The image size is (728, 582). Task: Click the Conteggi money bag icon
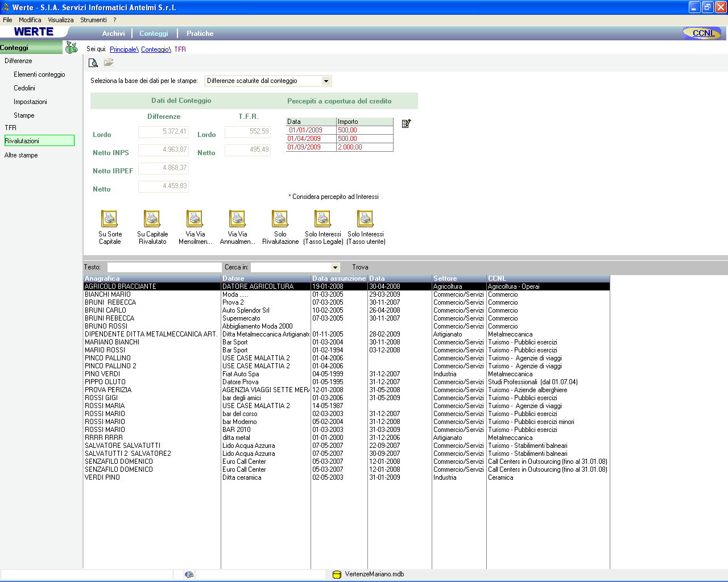point(72,47)
